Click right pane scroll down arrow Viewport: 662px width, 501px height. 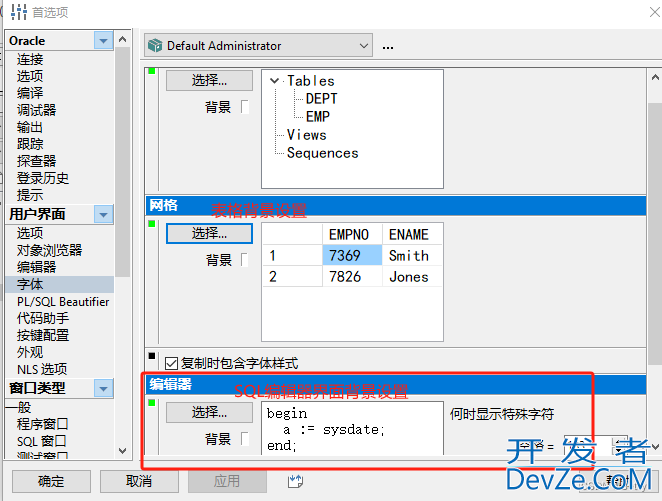(x=655, y=447)
